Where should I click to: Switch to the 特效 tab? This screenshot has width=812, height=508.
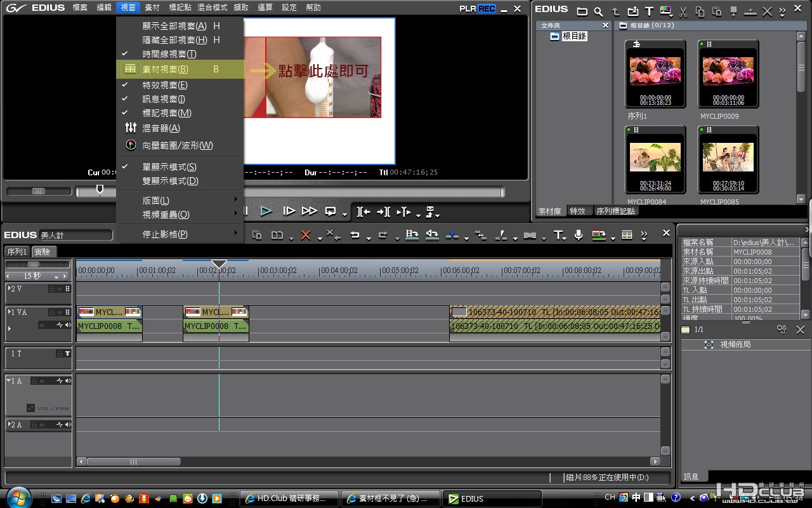(577, 211)
